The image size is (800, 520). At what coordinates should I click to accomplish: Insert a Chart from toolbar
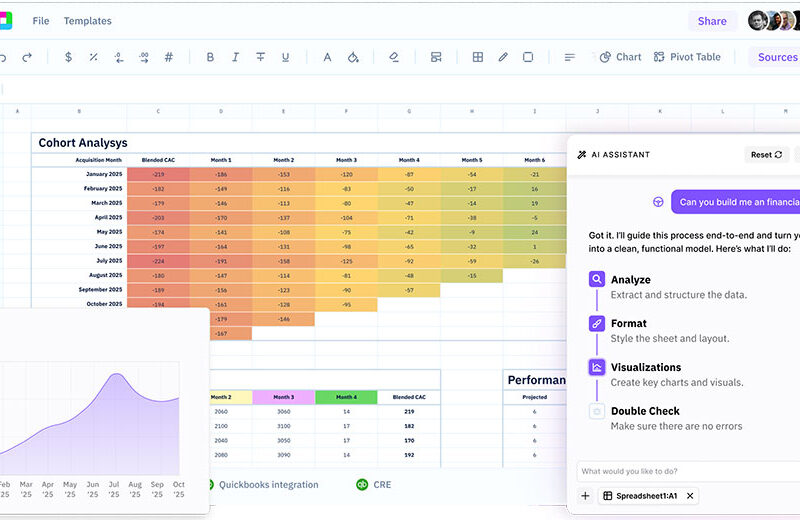(x=620, y=57)
